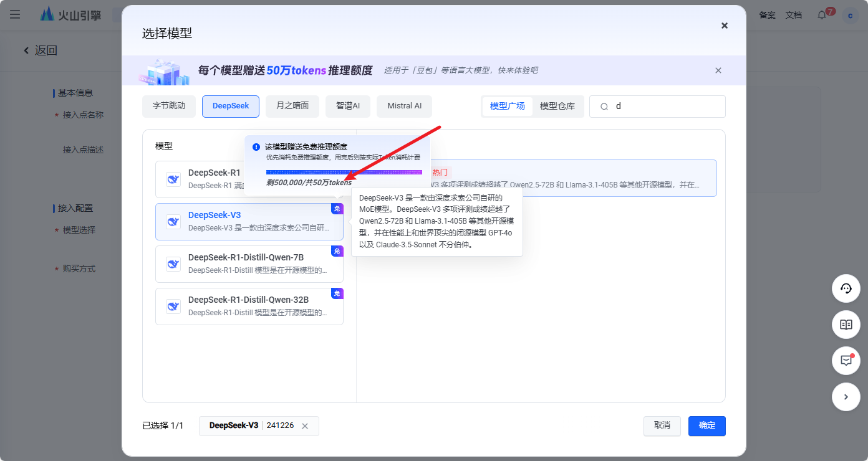Select the DeepSeek-V3 model card
The height and width of the screenshot is (461, 868).
[x=249, y=222]
